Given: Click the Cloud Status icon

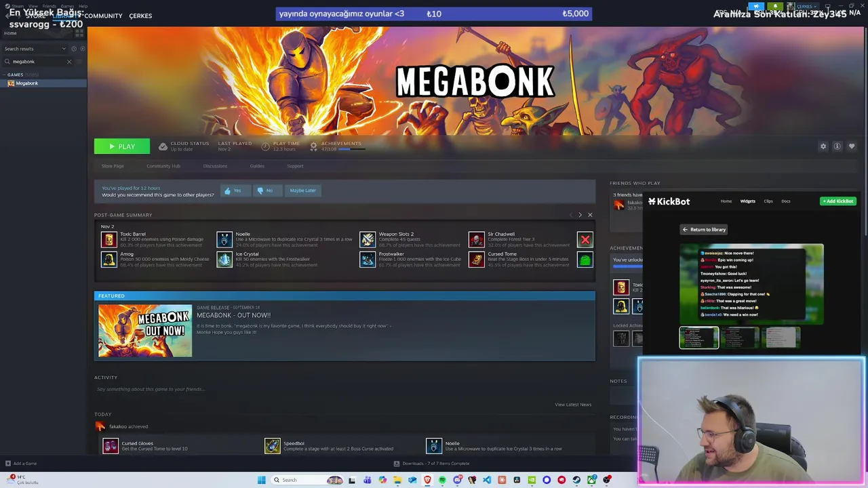Looking at the screenshot, I should [x=163, y=146].
